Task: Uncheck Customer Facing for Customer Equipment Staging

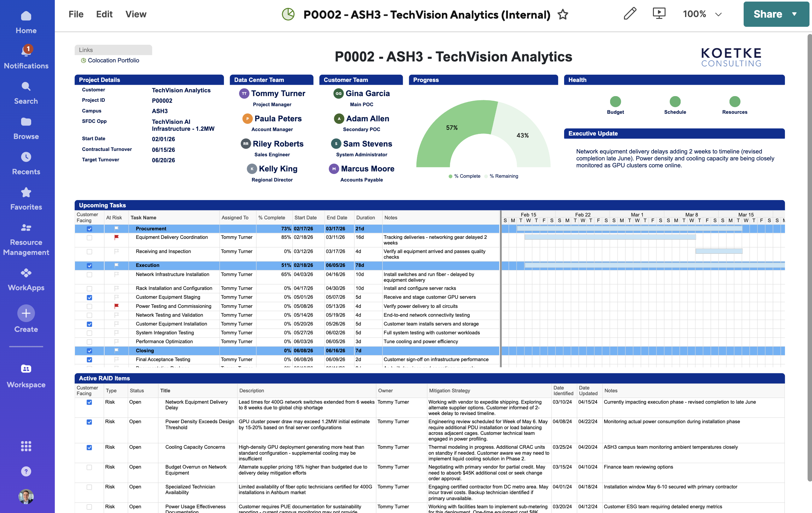Action: point(89,297)
